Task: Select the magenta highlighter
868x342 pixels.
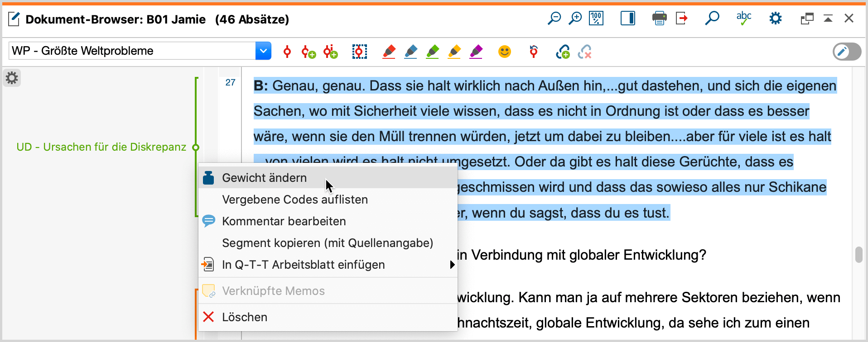Action: click(x=476, y=52)
